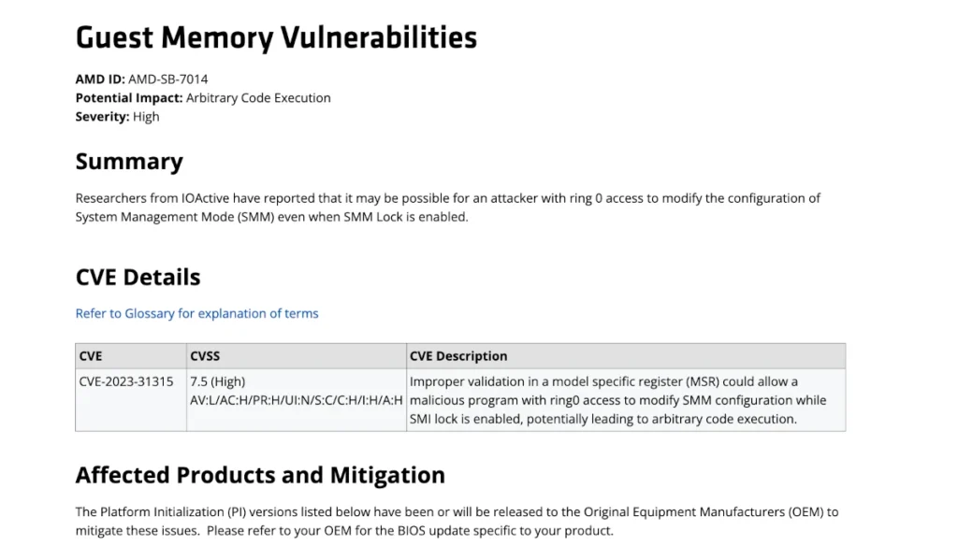Select the AMD-SB-7014 bulletin ID text

(x=168, y=79)
